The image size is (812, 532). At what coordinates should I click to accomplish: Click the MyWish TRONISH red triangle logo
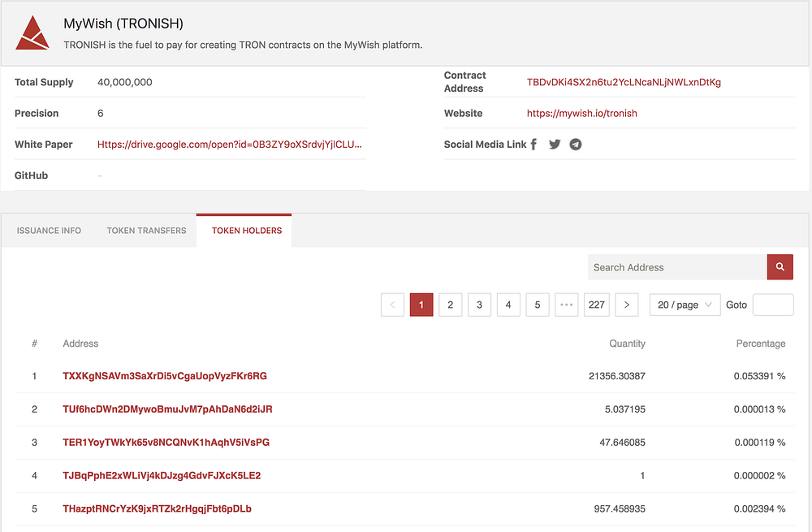tap(32, 32)
